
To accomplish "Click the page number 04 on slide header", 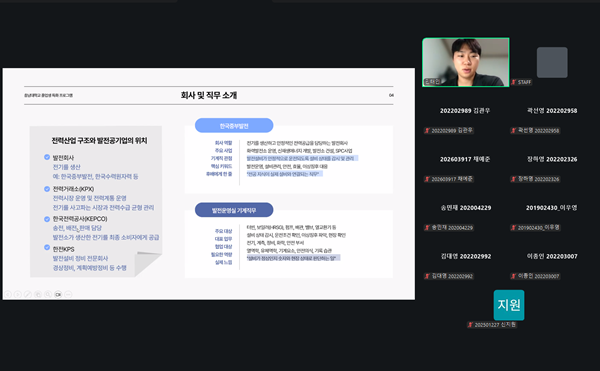I will pos(391,95).
